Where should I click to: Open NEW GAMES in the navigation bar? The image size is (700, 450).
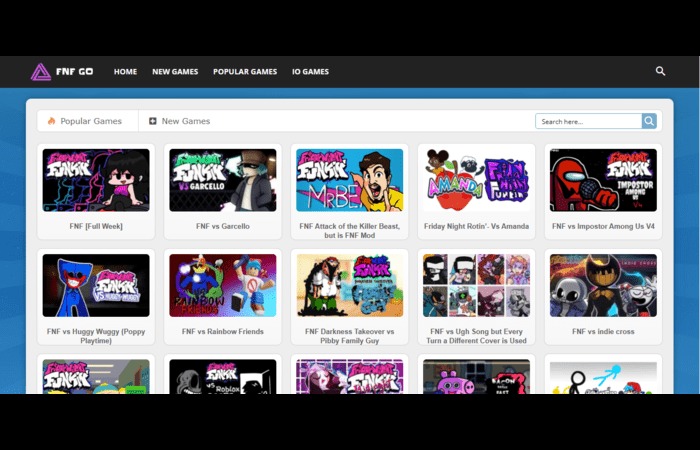coord(175,71)
